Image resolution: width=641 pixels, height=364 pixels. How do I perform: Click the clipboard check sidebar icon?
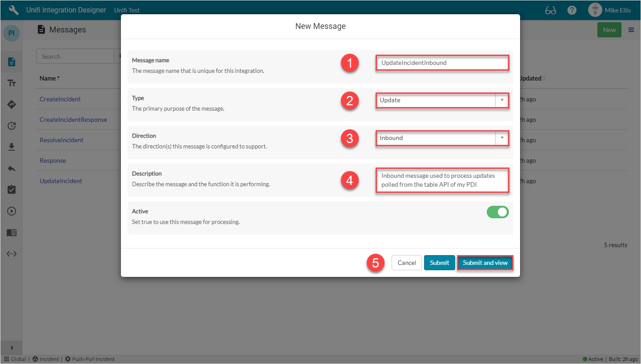coord(12,190)
